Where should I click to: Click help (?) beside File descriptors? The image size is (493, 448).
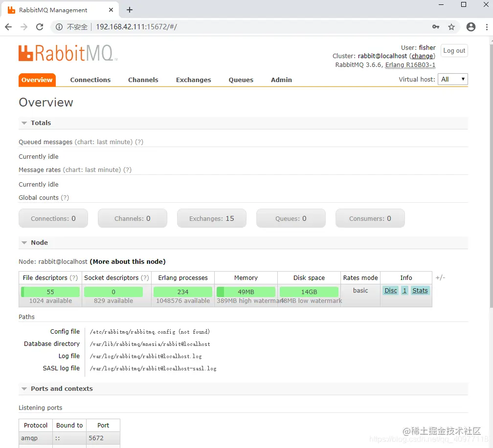tap(73, 277)
